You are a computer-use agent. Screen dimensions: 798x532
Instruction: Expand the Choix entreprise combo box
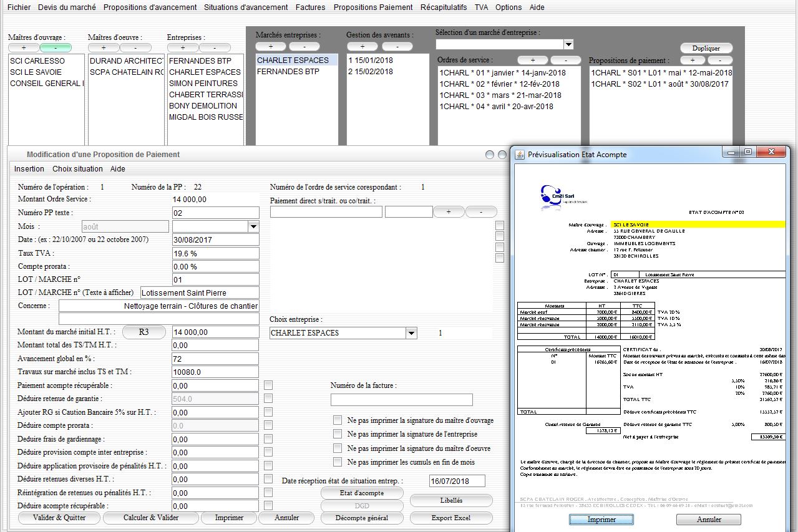pos(411,333)
